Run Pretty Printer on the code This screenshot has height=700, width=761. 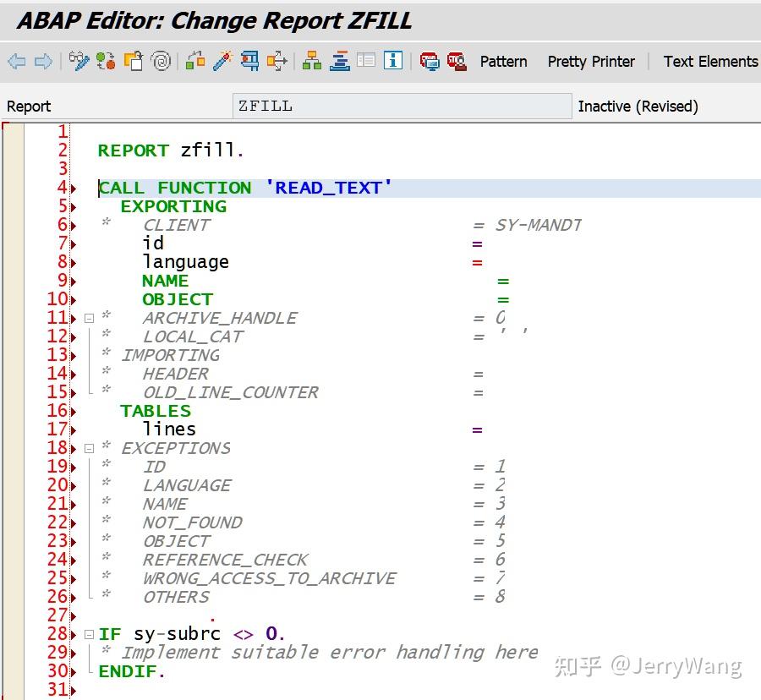(x=591, y=61)
